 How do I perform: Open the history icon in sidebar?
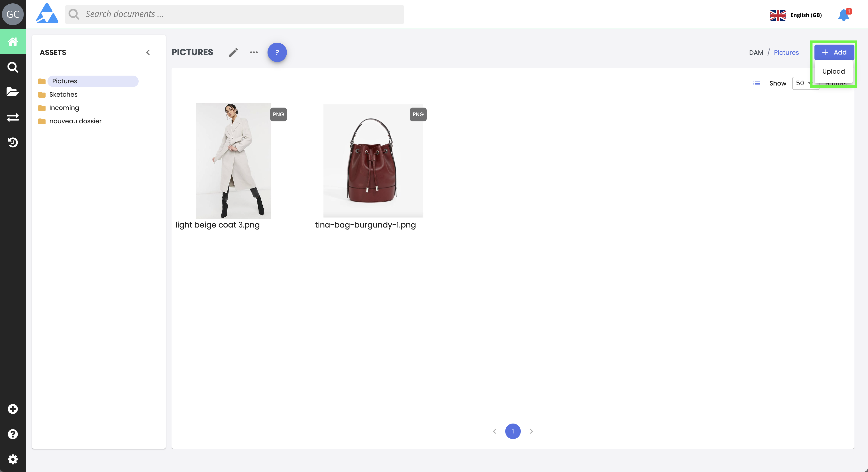tap(13, 142)
